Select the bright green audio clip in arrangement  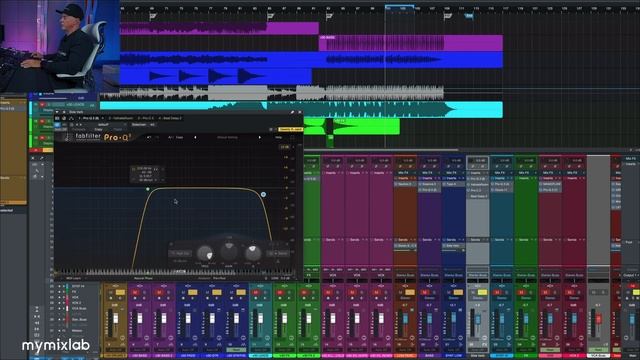352,127
